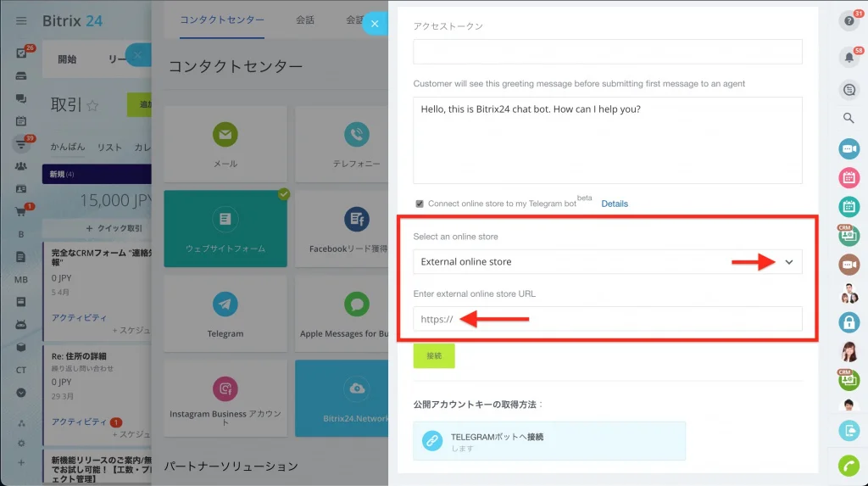The height and width of the screenshot is (486, 868).
Task: Select the 新規 (4) kanban column header
Action: coord(97,174)
